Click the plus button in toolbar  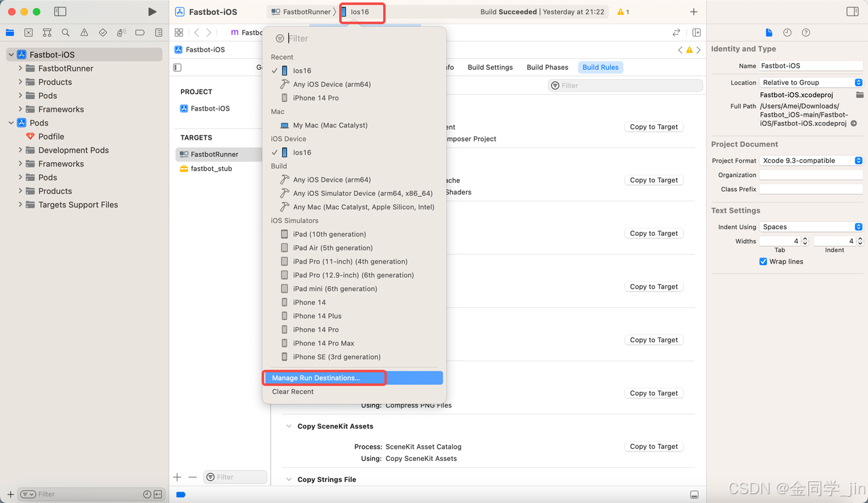693,12
